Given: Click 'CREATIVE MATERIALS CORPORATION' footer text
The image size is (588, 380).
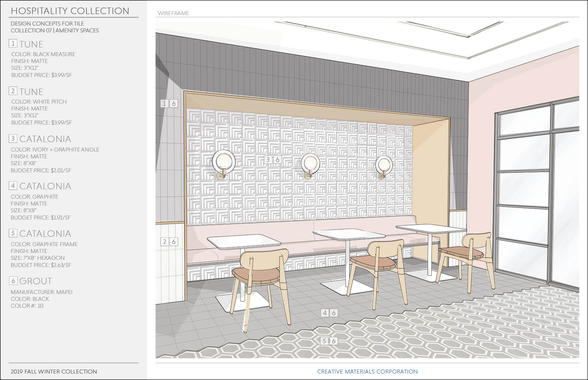Looking at the screenshot, I should click(x=367, y=372).
